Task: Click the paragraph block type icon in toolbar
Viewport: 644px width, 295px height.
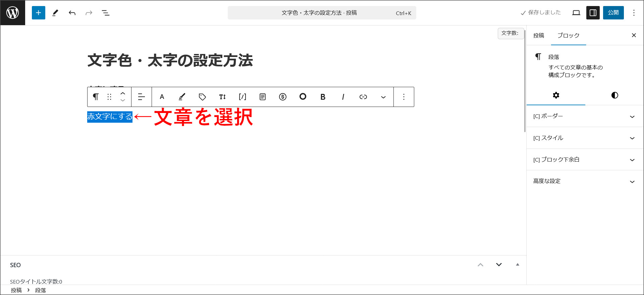Action: click(x=96, y=97)
